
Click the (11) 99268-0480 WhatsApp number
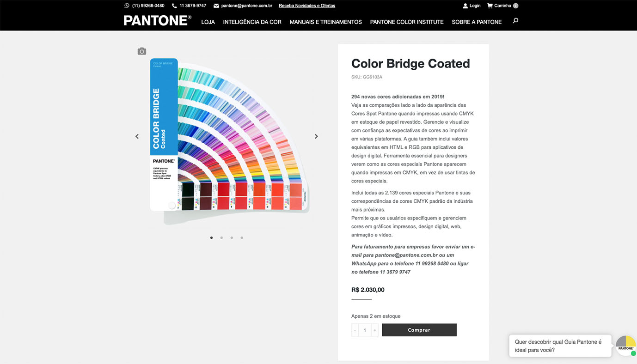148,6
